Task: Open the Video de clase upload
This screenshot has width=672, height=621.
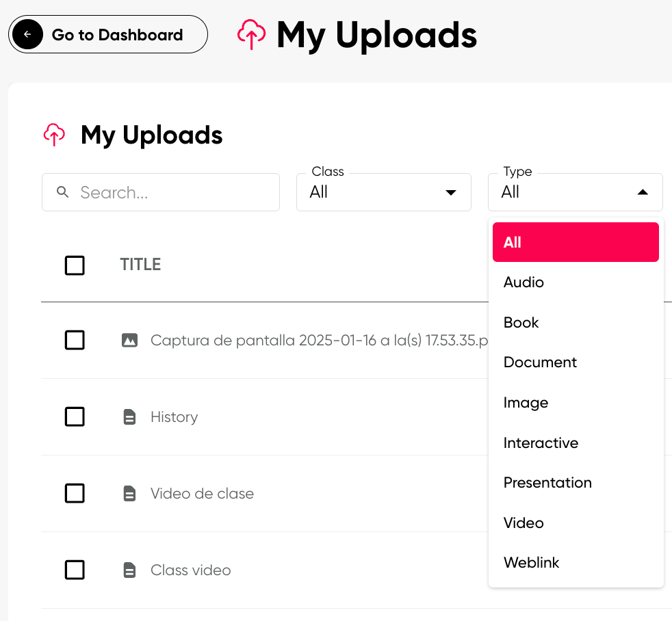Action: [x=202, y=493]
